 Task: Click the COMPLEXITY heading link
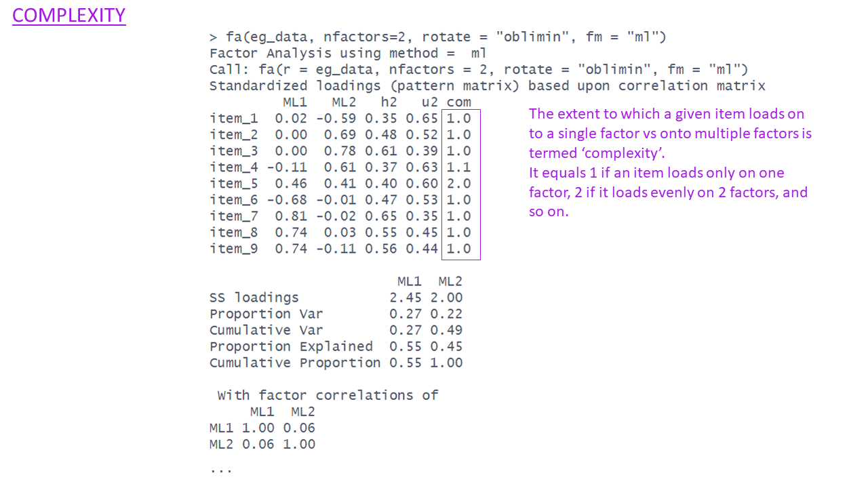point(68,15)
